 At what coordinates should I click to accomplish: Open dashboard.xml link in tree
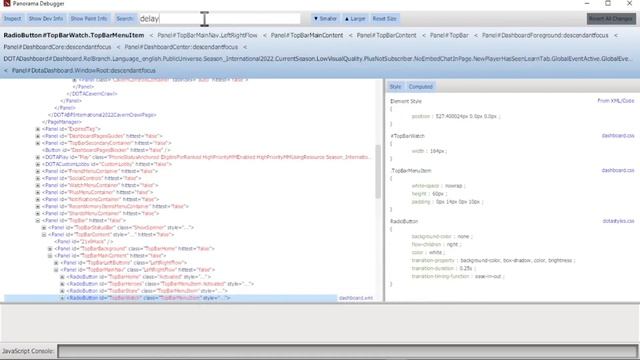[356, 298]
